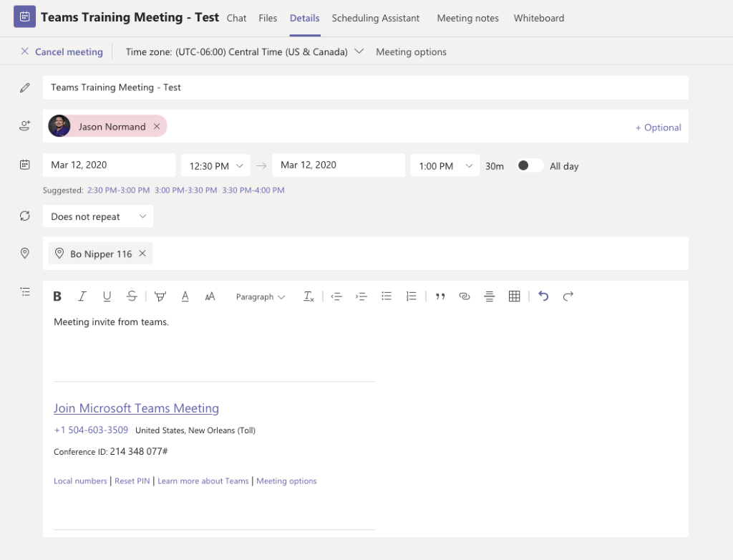Click the location pin icon beside the field
Viewport: 733px width, 560px height.
point(25,253)
